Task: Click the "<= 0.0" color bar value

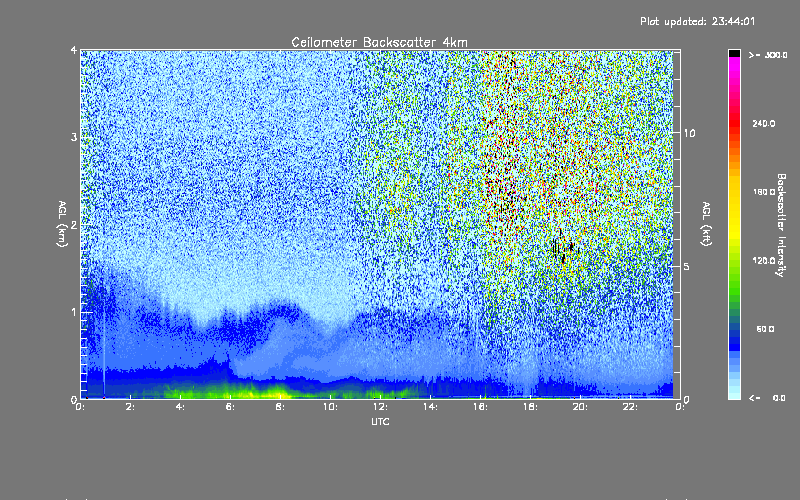Action: [x=768, y=397]
